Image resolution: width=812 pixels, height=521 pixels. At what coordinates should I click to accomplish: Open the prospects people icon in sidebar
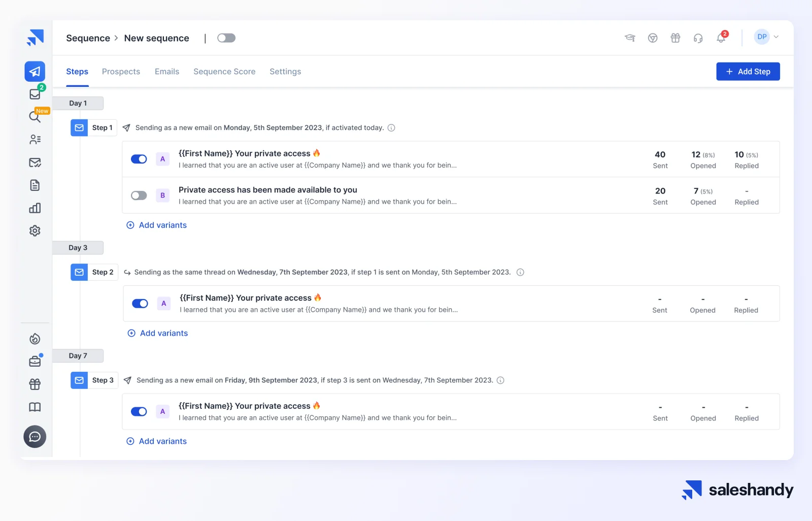point(35,140)
